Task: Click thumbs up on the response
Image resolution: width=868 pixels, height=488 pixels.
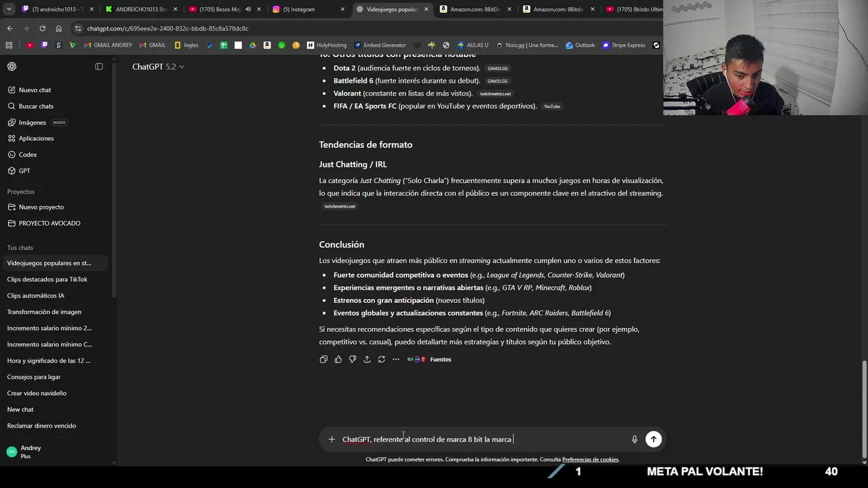Action: pos(338,359)
